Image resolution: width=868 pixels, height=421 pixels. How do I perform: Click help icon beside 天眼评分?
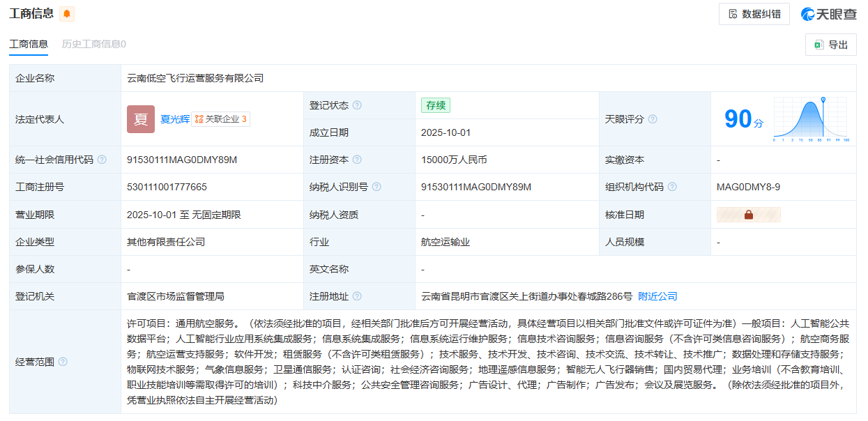pos(653,119)
